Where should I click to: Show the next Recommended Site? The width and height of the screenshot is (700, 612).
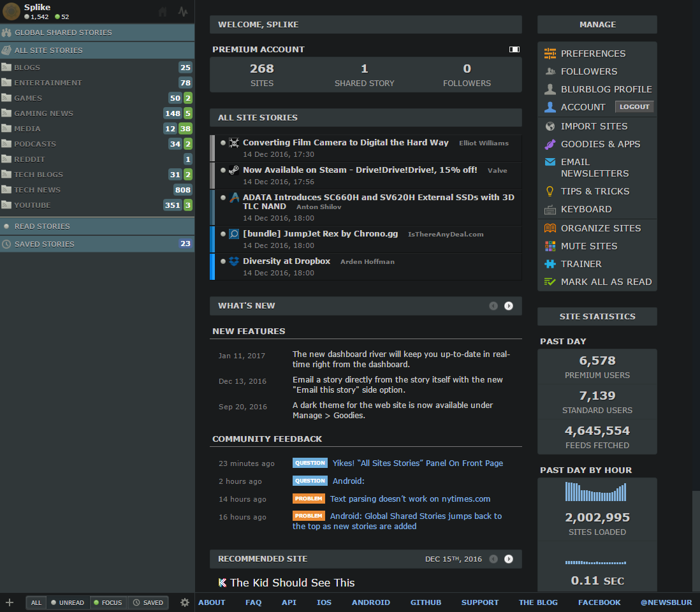click(509, 558)
